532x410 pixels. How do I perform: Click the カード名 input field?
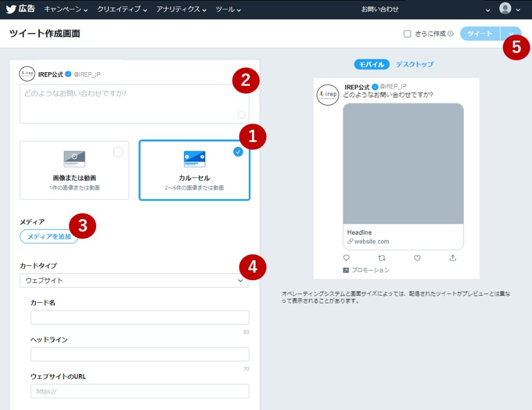click(x=140, y=317)
